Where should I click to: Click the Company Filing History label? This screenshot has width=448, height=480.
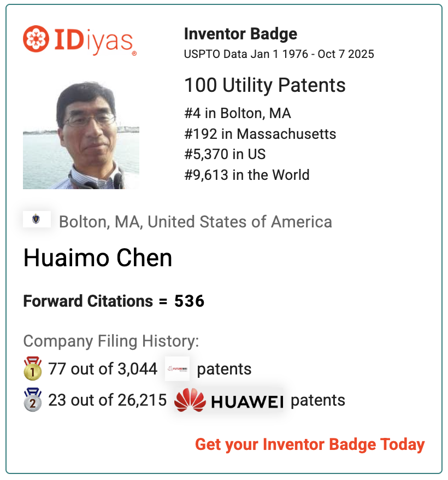[x=111, y=341]
